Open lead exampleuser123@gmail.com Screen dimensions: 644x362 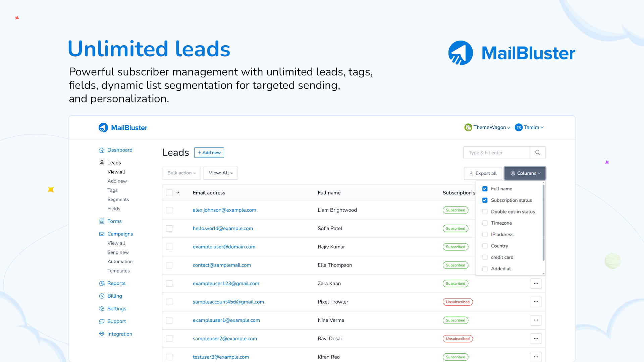(x=226, y=284)
